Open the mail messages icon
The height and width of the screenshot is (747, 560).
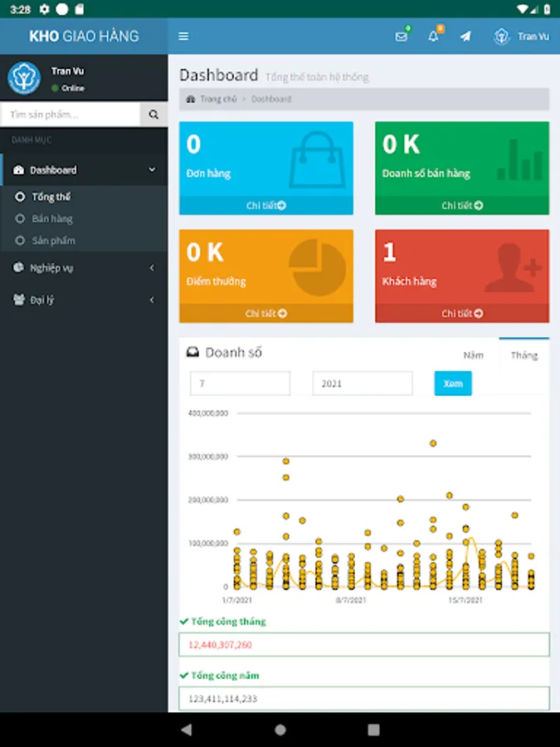[x=402, y=37]
